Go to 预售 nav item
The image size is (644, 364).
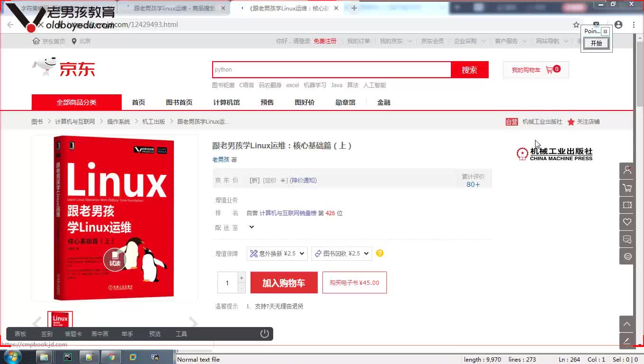pyautogui.click(x=267, y=102)
